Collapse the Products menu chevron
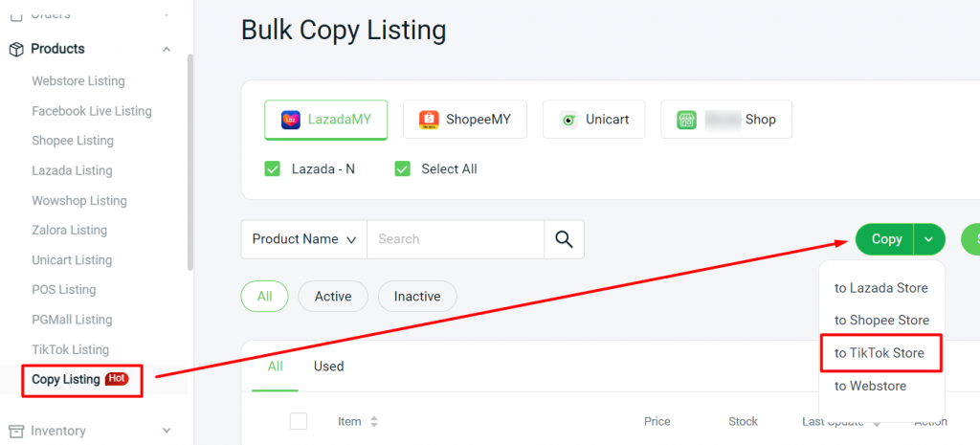The height and width of the screenshot is (445, 980). [167, 49]
